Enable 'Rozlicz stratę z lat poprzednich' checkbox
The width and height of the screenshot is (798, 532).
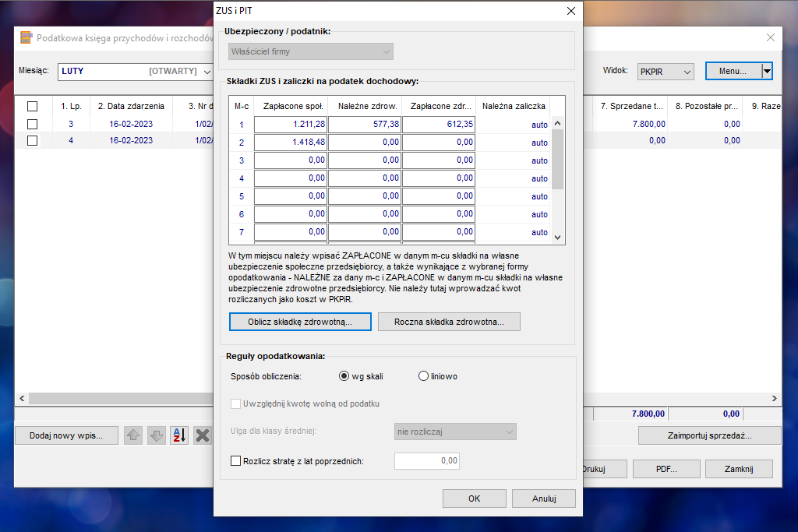coord(235,461)
